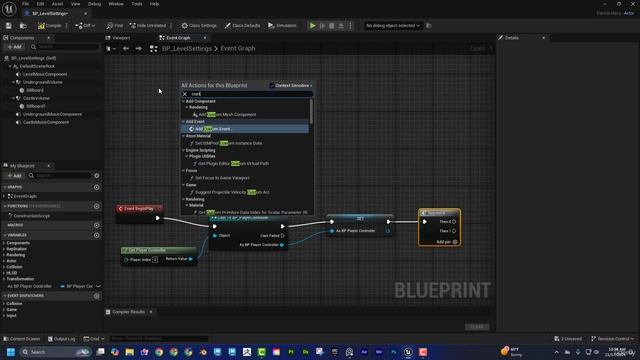Screen dimensions: 640x360
Task: Click the graph navigate Forward arrow
Action: (139, 49)
